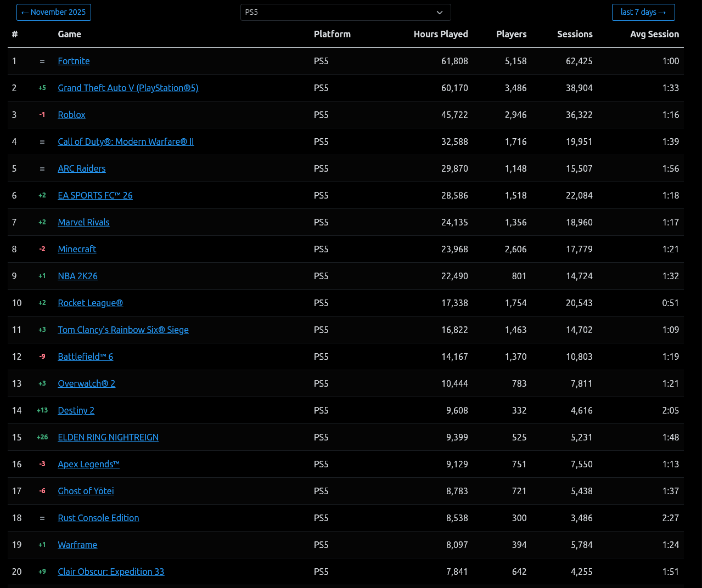Image resolution: width=702 pixels, height=588 pixels.
Task: Click the -9 rank change for Battlefield 6
Action: point(42,357)
